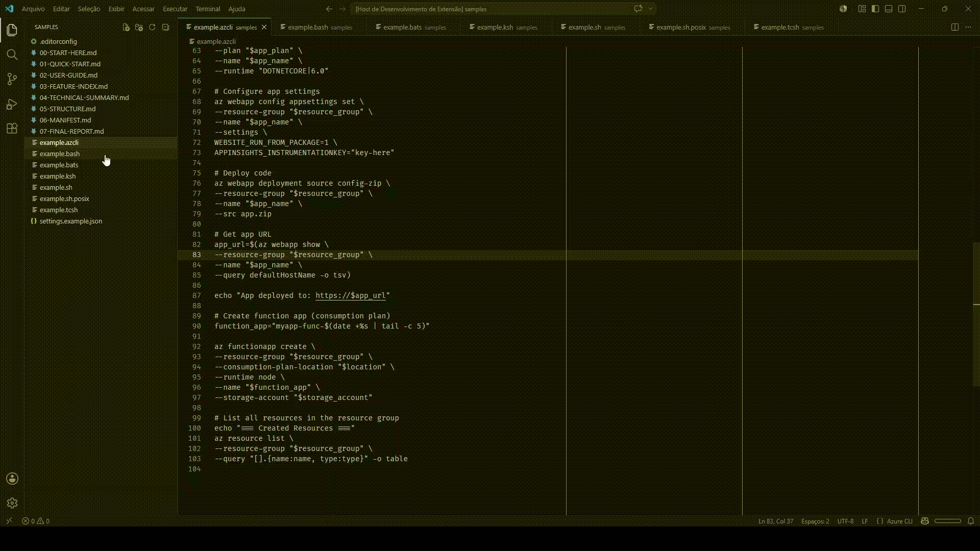Open the Terminal menu
980x551 pixels.
coord(208,9)
